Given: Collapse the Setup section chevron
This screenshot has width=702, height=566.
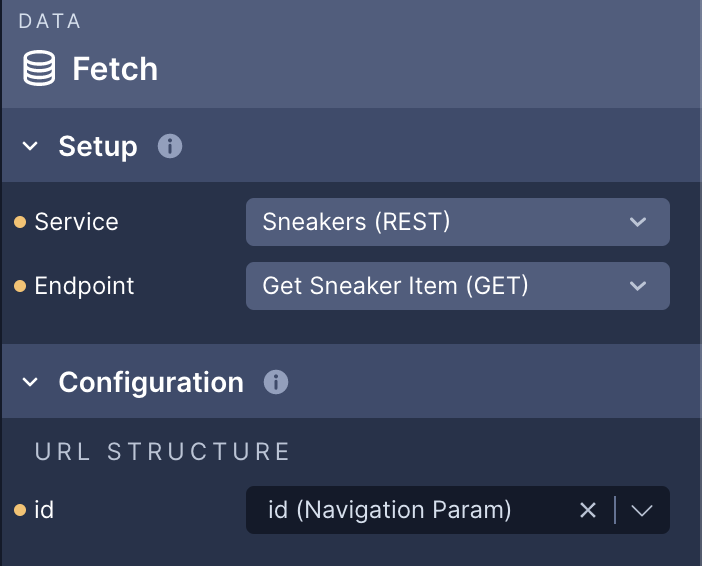Looking at the screenshot, I should [30, 146].
